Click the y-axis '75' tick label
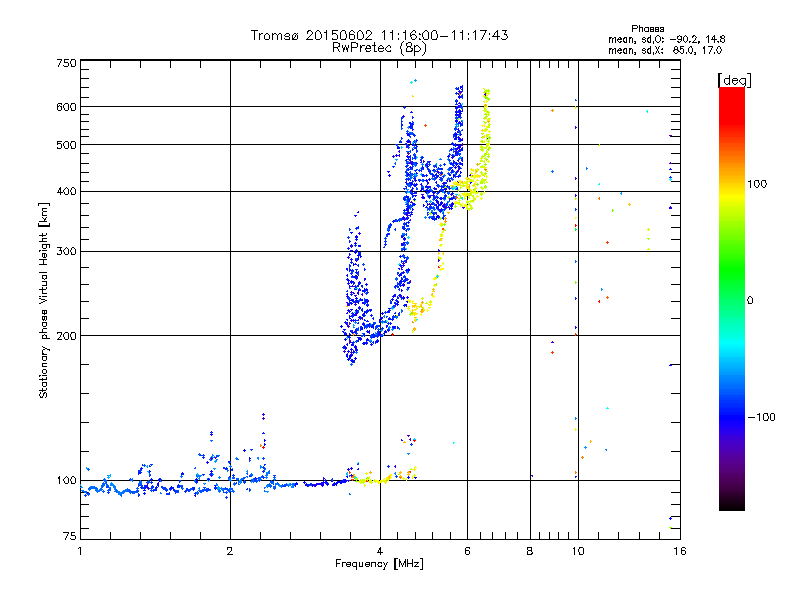Image resolution: width=800 pixels, height=600 pixels. point(70,536)
